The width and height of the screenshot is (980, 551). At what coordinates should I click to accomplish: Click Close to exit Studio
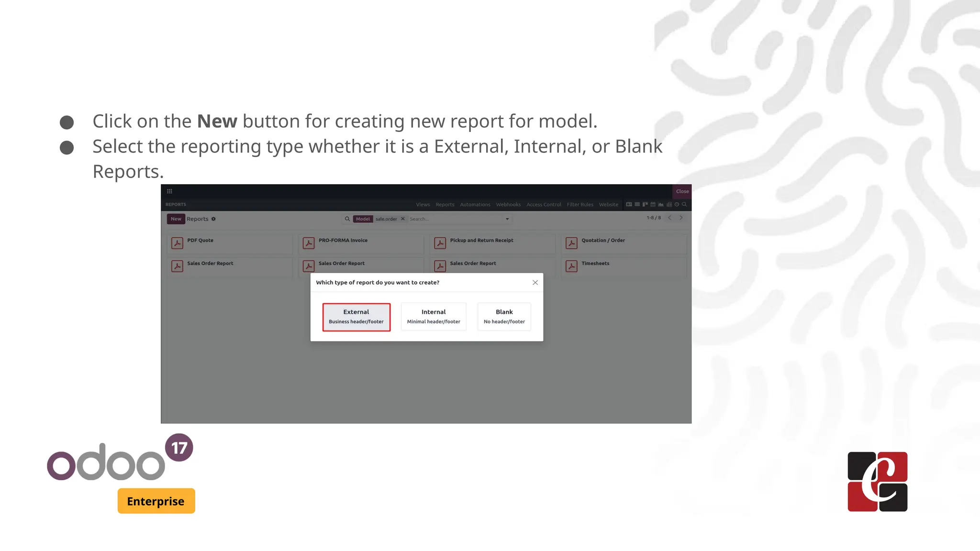[x=682, y=191]
